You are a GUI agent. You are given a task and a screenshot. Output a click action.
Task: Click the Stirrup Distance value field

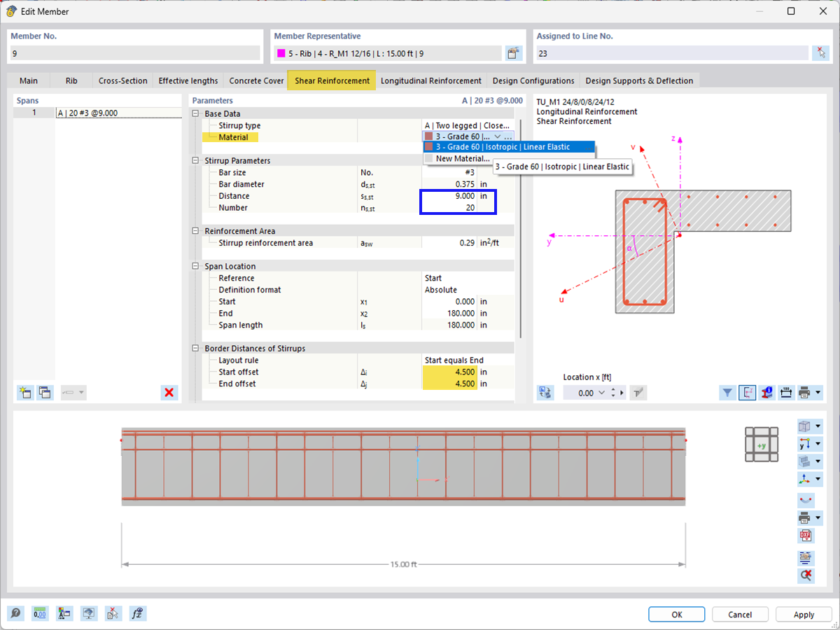[x=458, y=196]
